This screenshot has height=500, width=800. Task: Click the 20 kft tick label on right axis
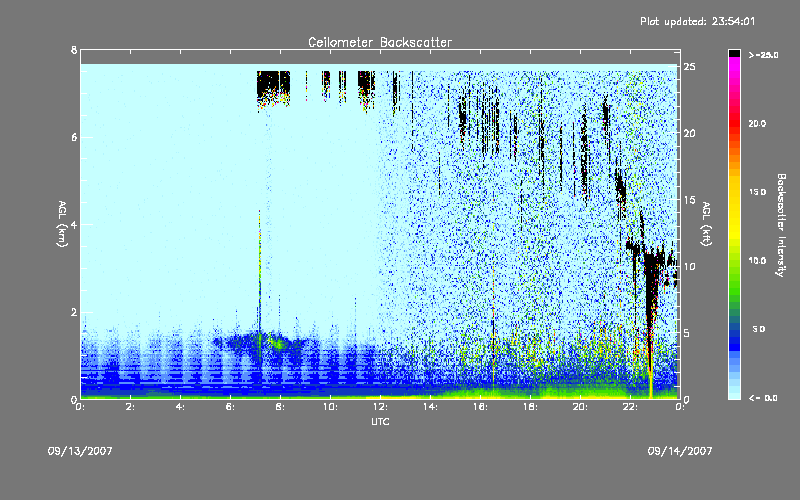(689, 133)
